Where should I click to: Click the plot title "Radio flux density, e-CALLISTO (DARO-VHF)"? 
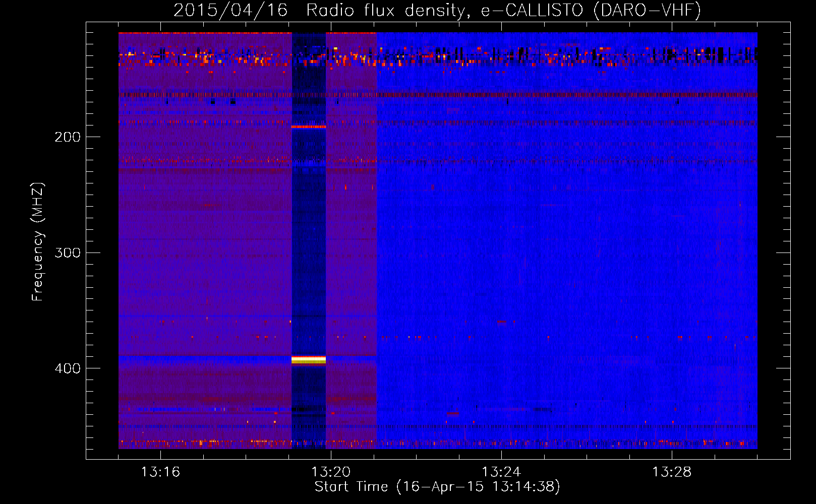503,11
